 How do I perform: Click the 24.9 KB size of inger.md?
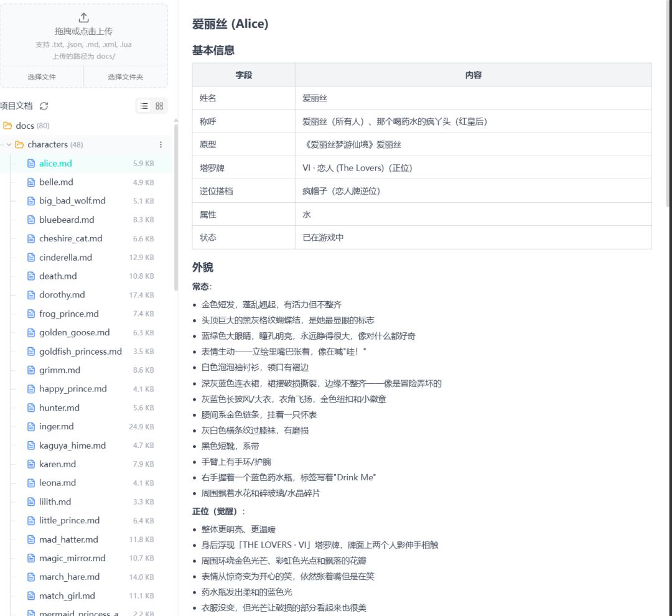pos(141,426)
